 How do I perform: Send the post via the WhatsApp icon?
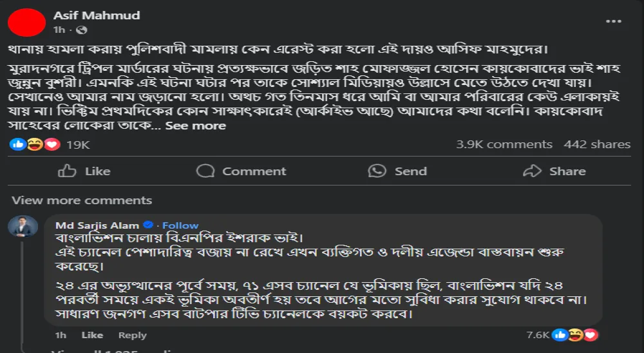tap(377, 171)
